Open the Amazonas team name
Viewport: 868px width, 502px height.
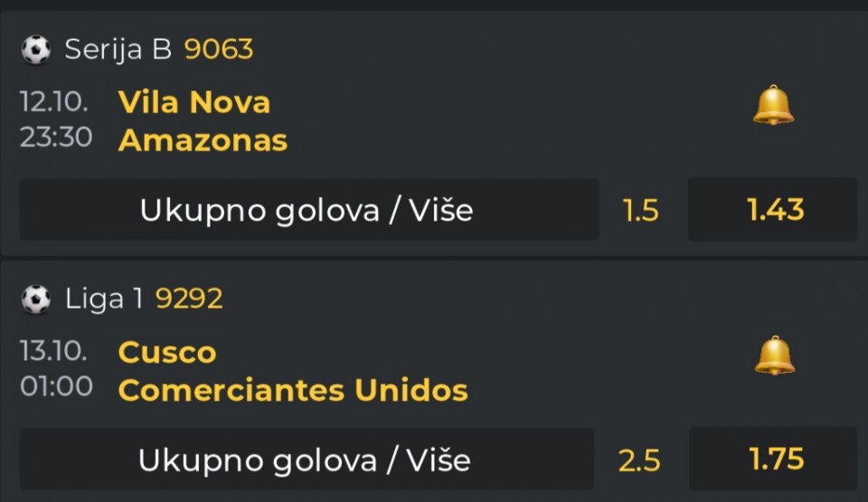coord(203,140)
